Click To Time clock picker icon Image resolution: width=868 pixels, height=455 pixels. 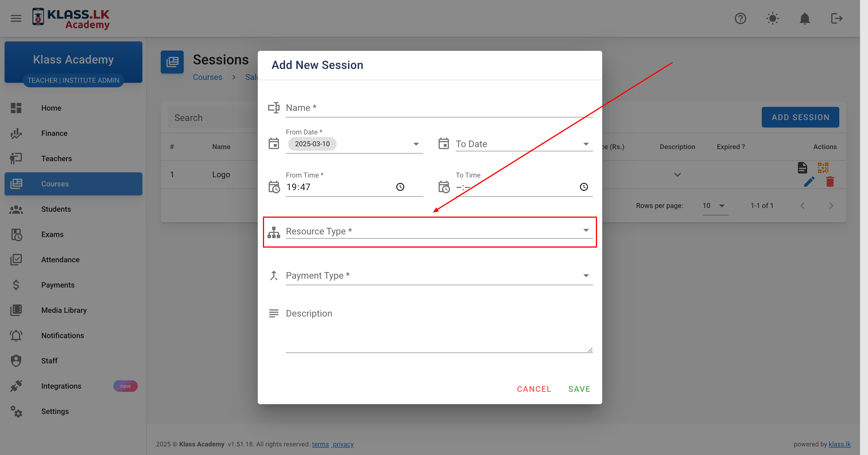(584, 187)
